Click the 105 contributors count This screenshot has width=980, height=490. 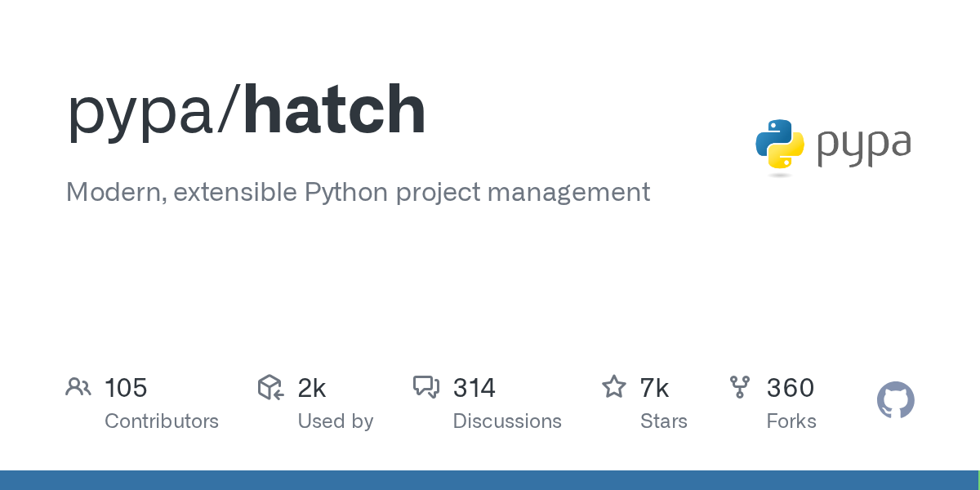tap(126, 388)
